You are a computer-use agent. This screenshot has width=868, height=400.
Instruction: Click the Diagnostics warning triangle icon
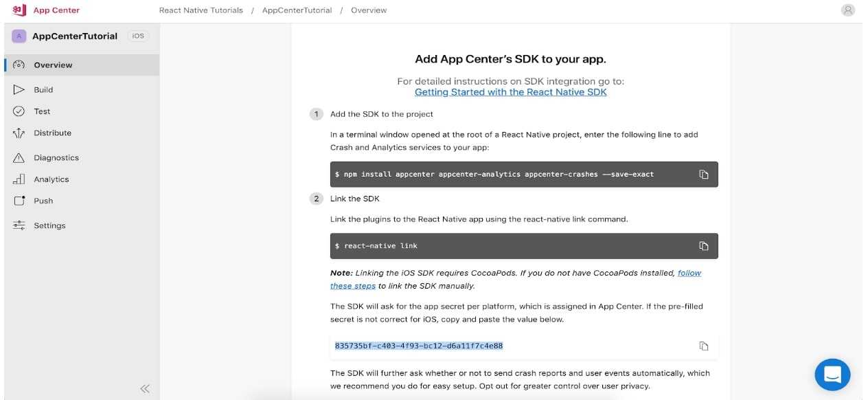(x=19, y=158)
